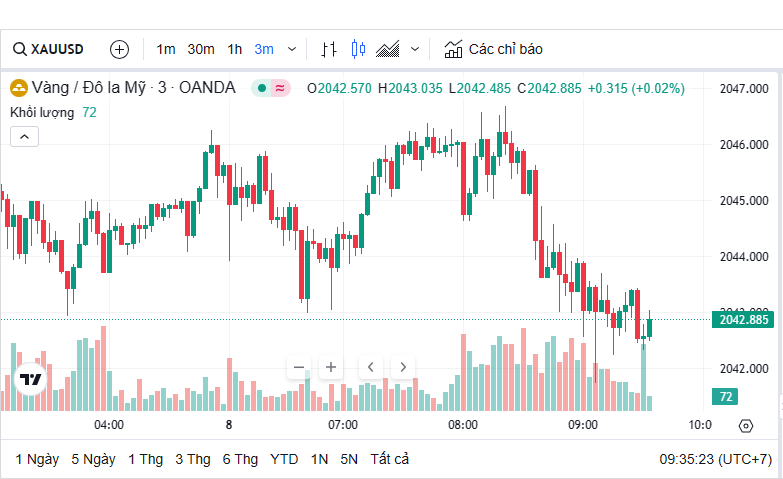Click the TradingView logo
Viewport: 783px width, 479px height.
coord(29,380)
